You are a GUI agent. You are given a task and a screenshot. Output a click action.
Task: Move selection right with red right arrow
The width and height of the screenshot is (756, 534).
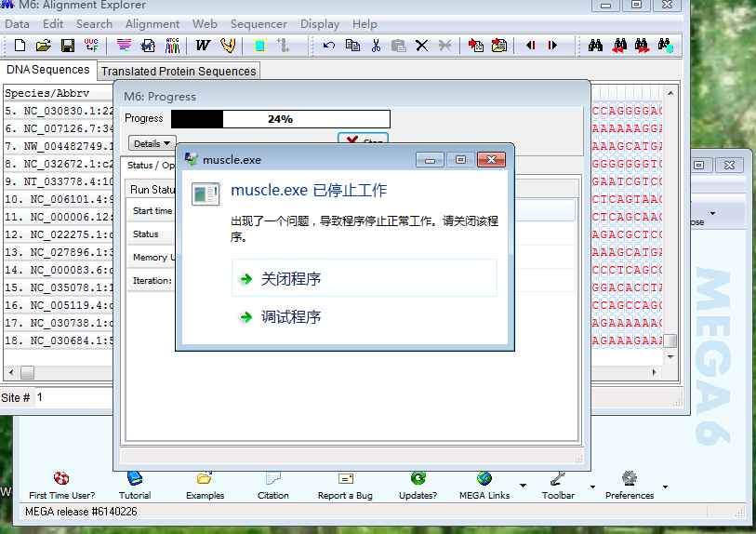pos(552,46)
